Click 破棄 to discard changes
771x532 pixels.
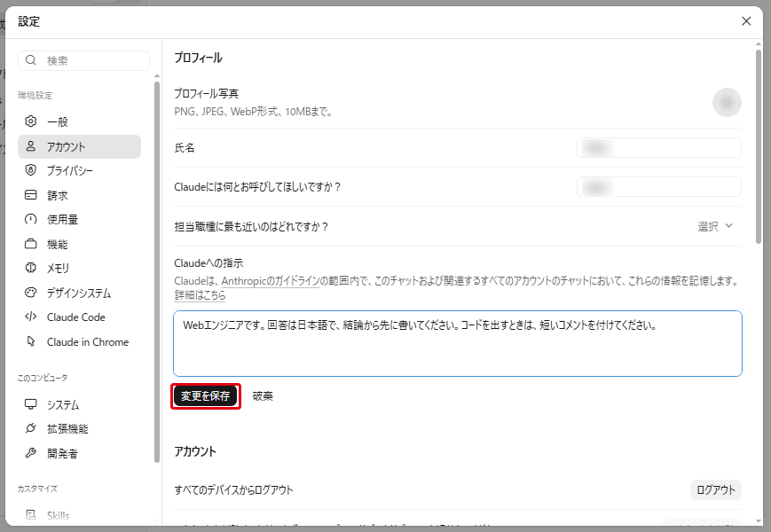click(263, 396)
